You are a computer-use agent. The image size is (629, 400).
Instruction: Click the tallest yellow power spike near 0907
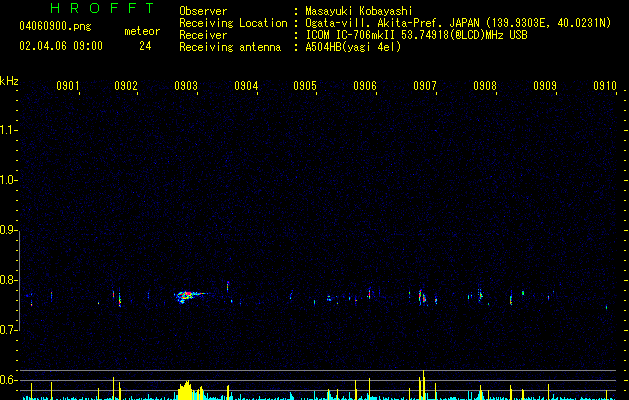tap(424, 385)
